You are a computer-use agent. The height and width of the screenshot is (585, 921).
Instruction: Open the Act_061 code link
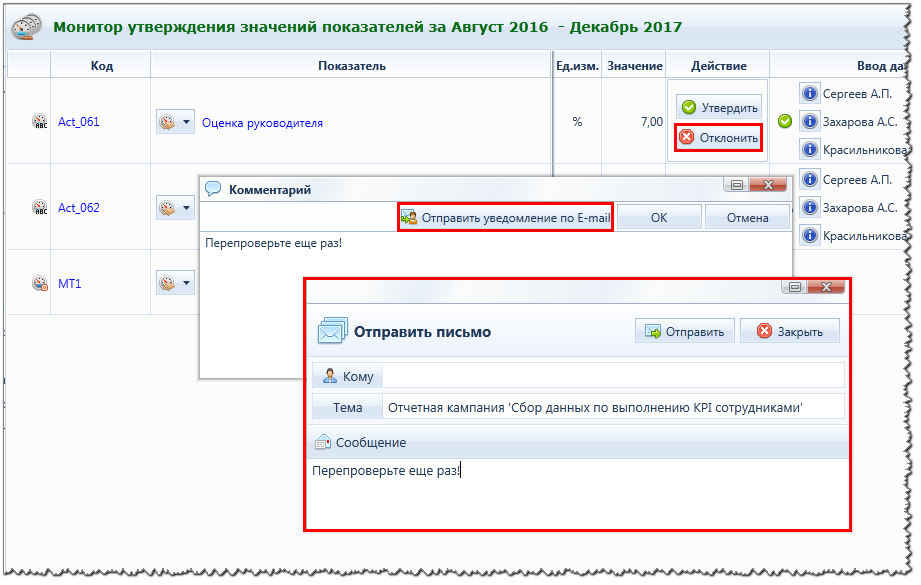(79, 122)
